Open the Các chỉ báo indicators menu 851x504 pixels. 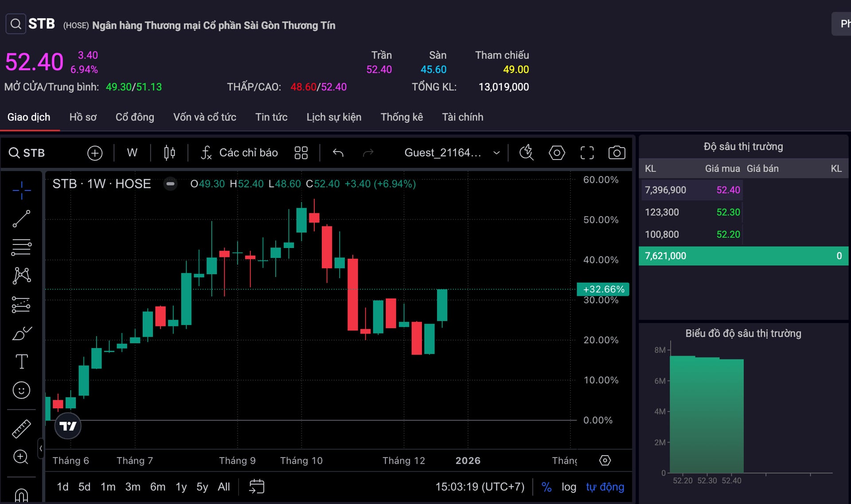click(x=239, y=153)
